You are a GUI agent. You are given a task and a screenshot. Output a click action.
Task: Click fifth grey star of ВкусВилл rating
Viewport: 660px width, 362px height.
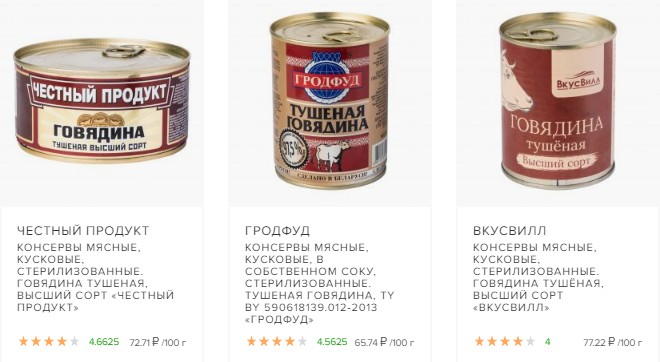coord(531,341)
